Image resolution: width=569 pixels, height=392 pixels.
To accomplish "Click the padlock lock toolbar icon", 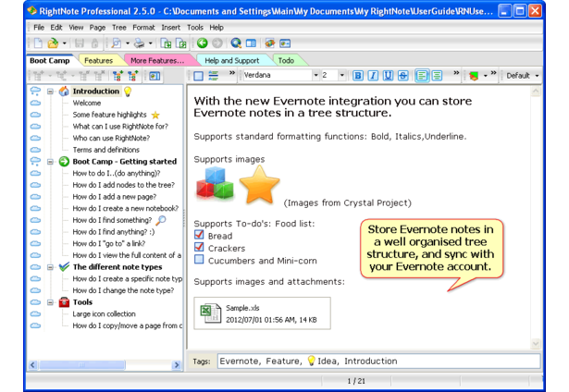I will (x=94, y=43).
